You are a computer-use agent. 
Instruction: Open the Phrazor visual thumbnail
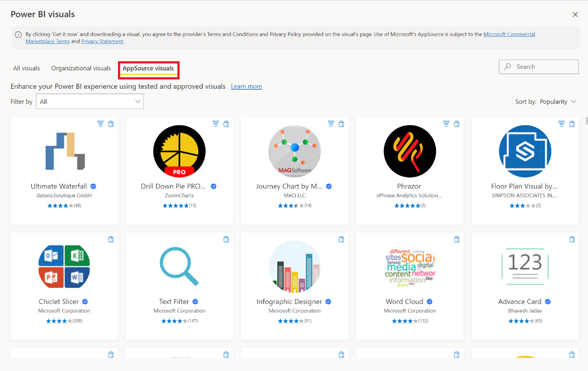[409, 151]
